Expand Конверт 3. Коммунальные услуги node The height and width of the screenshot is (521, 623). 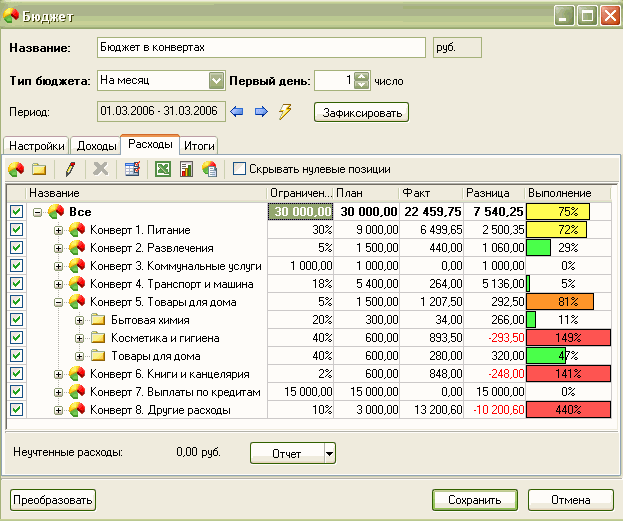(x=58, y=266)
